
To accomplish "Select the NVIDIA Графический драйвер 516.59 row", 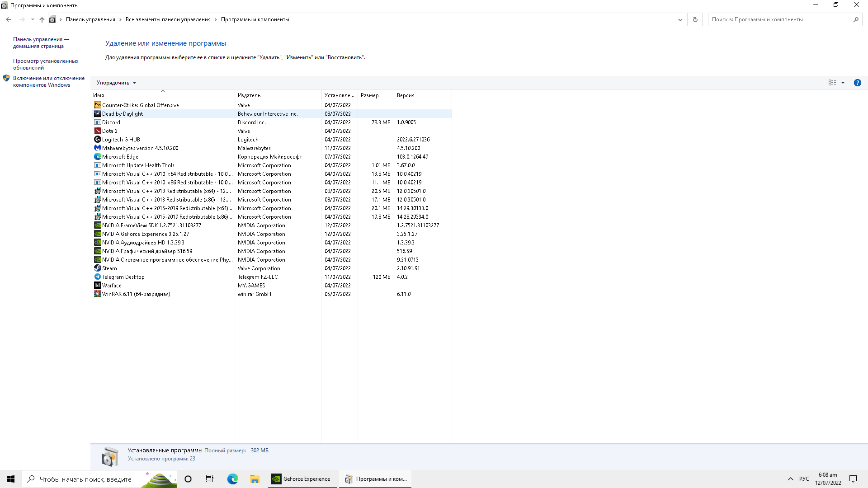I will [x=271, y=251].
